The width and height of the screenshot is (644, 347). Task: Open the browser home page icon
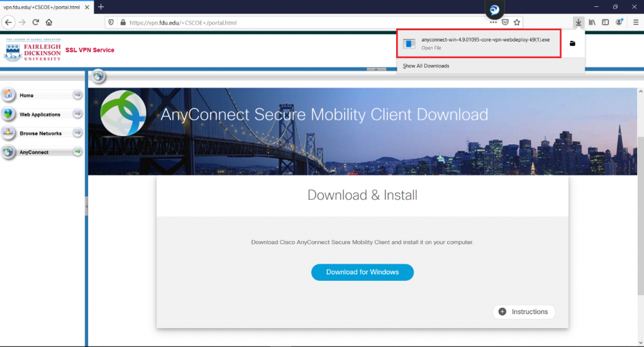49,22
